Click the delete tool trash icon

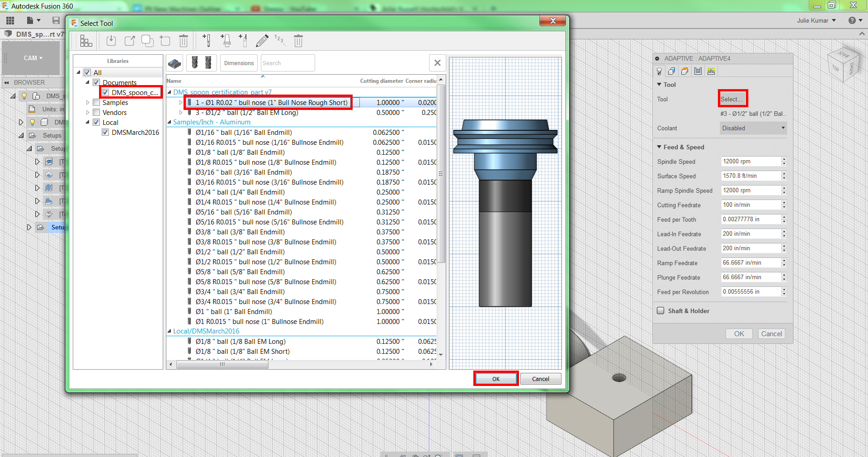(298, 41)
